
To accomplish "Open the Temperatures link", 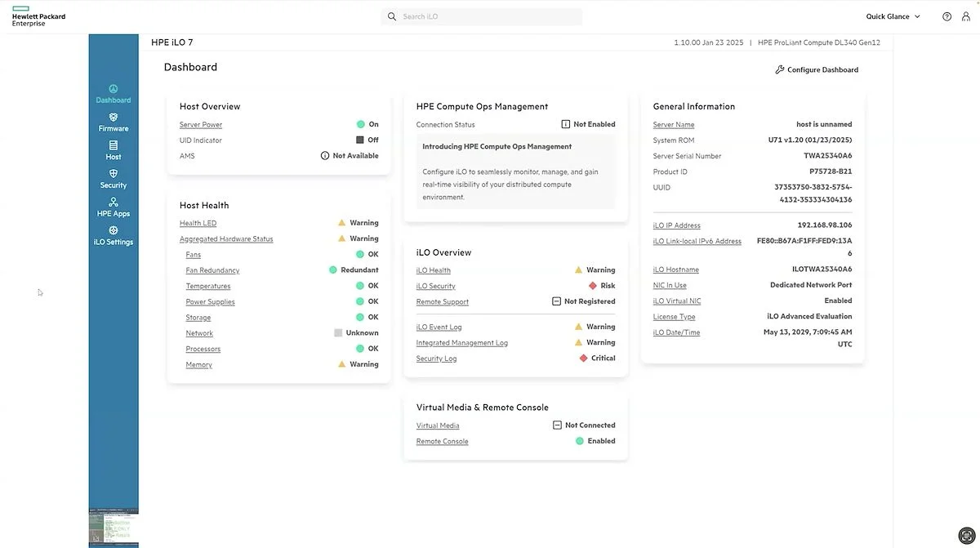I will pyautogui.click(x=208, y=287).
